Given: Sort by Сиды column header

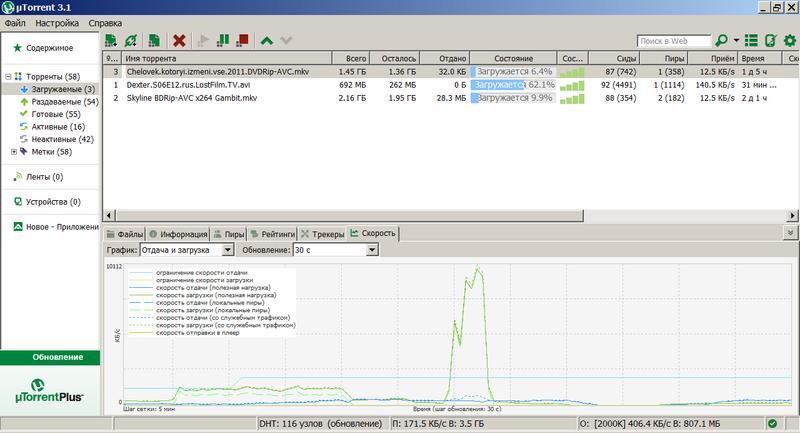Looking at the screenshot, I should click(614, 58).
